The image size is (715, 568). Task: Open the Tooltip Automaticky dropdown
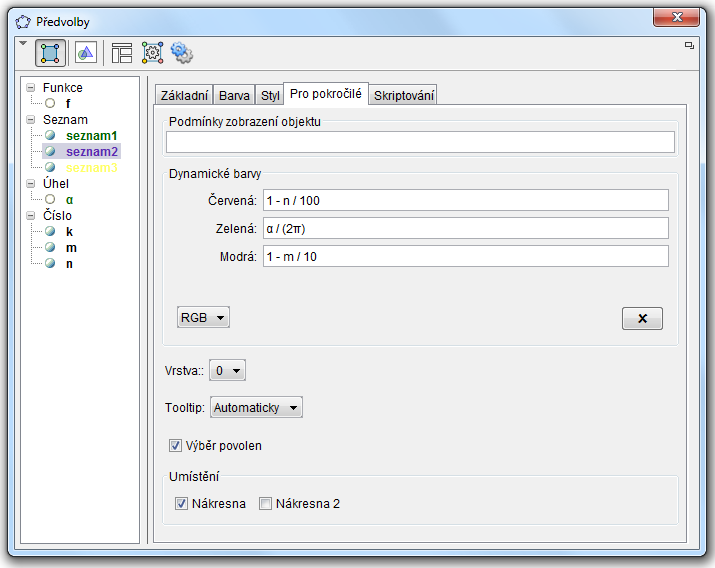[256, 407]
